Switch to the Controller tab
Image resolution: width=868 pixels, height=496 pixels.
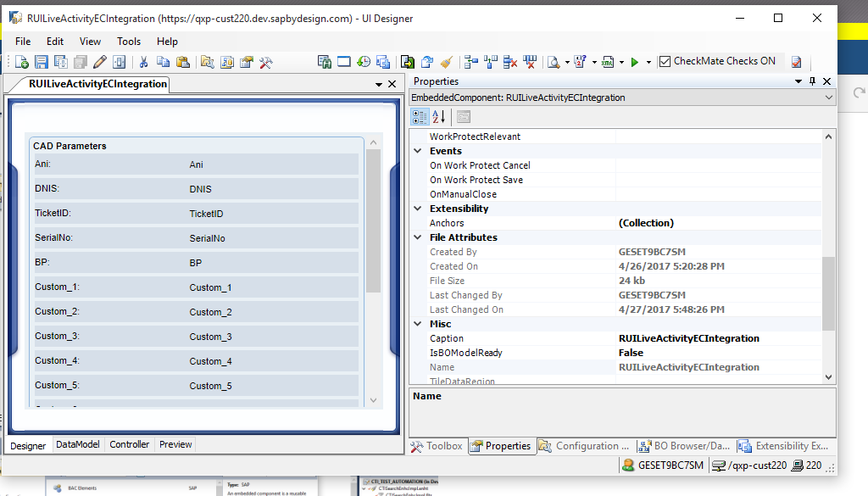point(129,444)
